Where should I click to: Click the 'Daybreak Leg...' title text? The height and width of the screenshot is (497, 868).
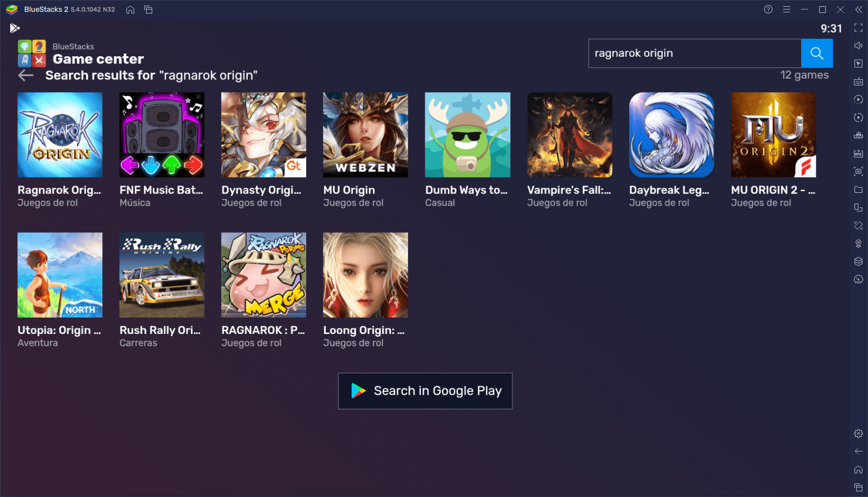[669, 190]
